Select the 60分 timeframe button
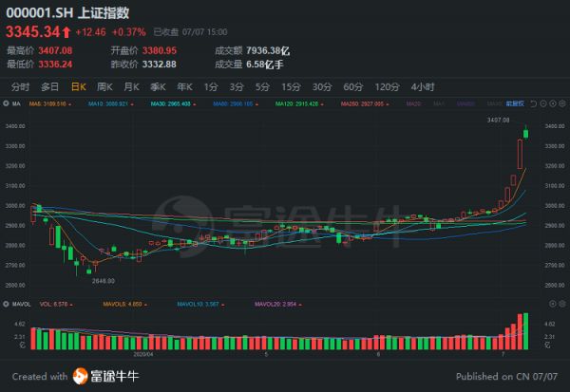570x392 pixels. click(x=352, y=86)
